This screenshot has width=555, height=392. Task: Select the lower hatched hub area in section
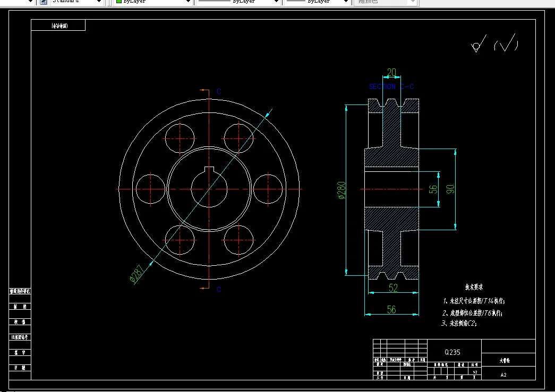click(391, 219)
